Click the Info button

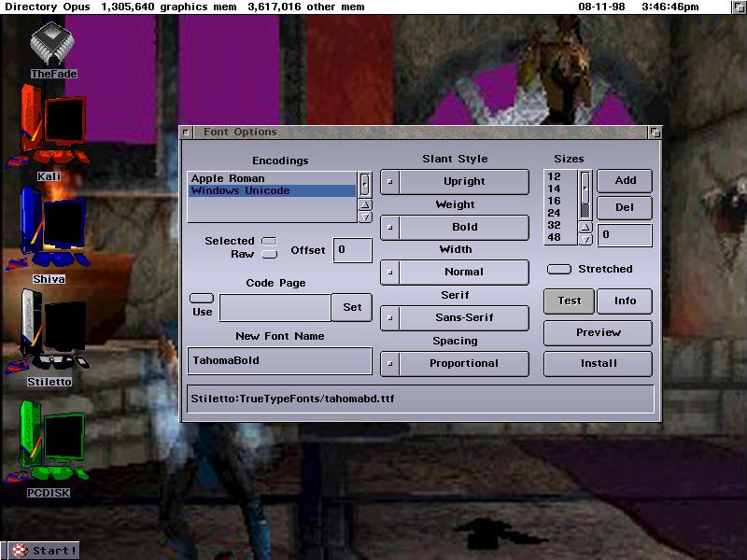point(625,301)
